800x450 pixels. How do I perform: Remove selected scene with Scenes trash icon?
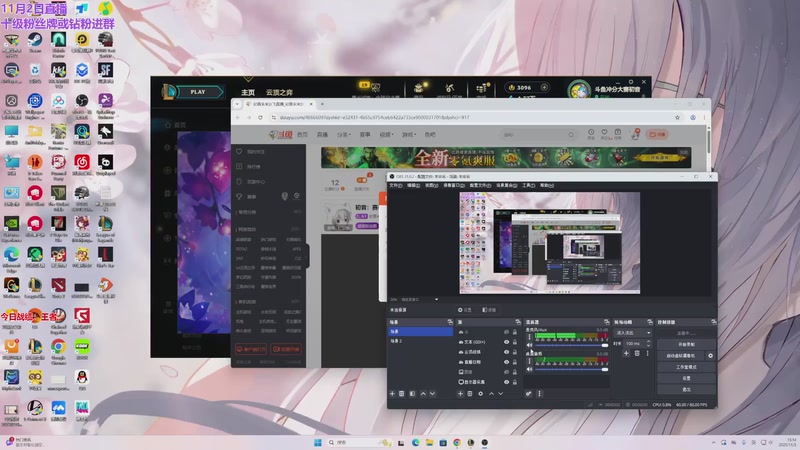coord(402,394)
